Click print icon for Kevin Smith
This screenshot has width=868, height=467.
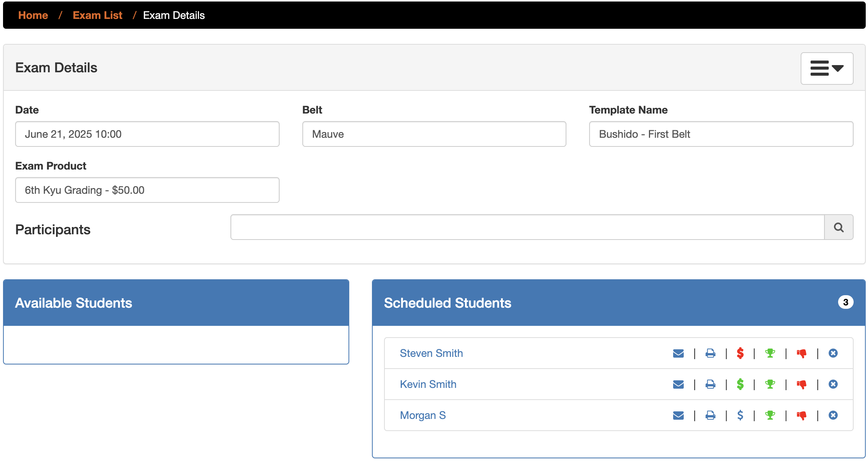pos(710,384)
